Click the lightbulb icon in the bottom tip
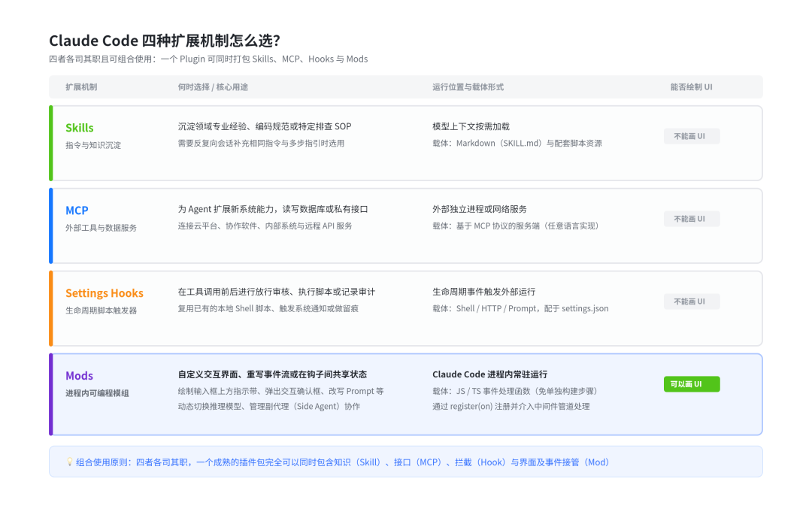Screen dimensions: 812x521 [x=69, y=462]
